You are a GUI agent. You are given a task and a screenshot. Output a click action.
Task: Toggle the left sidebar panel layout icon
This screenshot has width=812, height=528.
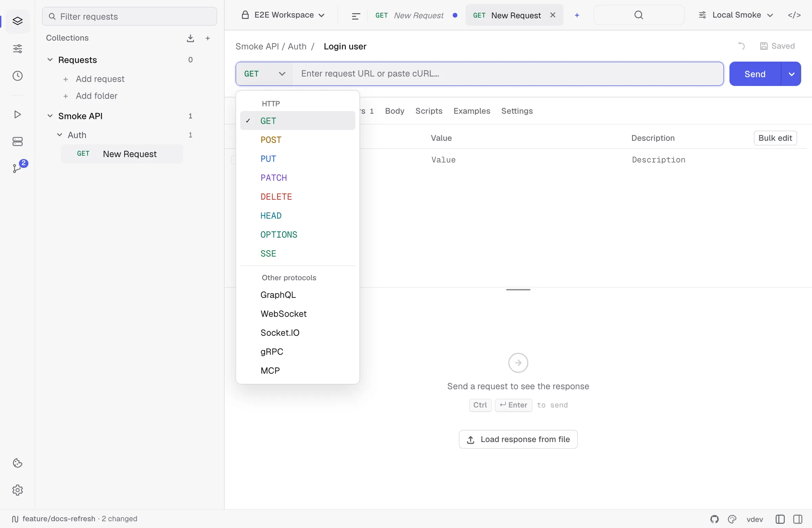(780, 519)
